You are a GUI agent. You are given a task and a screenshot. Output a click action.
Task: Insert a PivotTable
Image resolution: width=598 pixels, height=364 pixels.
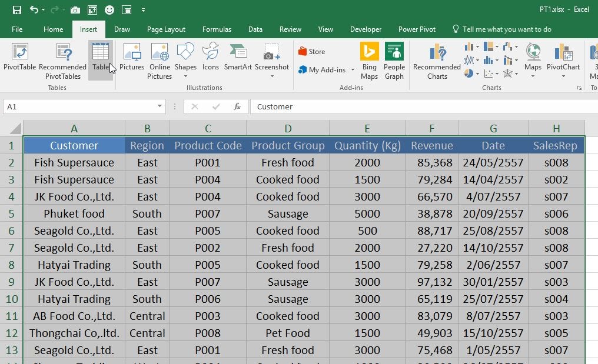(x=19, y=57)
